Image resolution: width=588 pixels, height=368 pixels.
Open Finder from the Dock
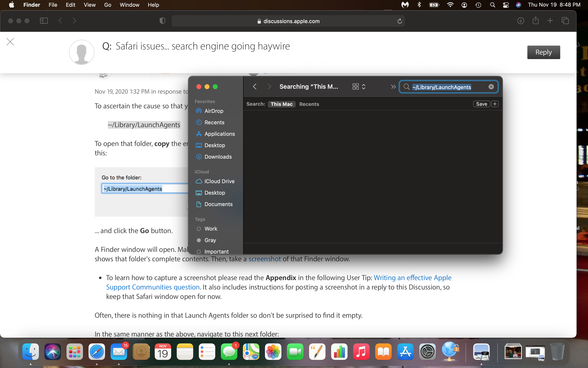pos(31,352)
